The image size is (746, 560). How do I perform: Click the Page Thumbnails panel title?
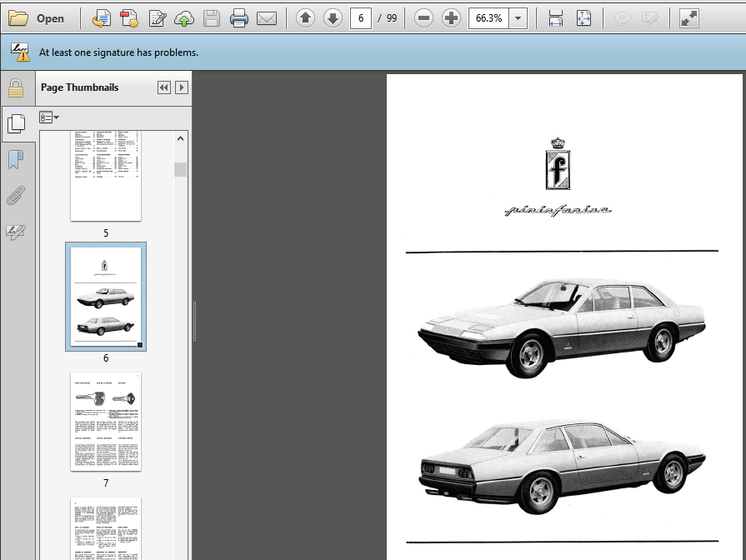[79, 87]
